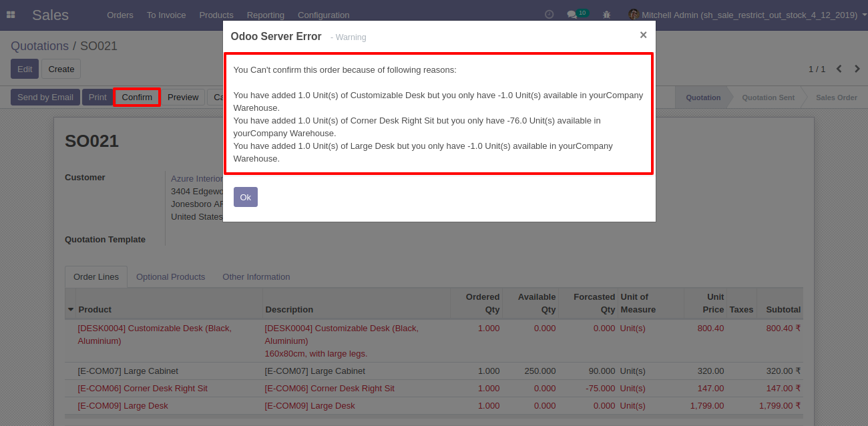868x426 pixels.
Task: Click the Print button
Action: [x=97, y=97]
